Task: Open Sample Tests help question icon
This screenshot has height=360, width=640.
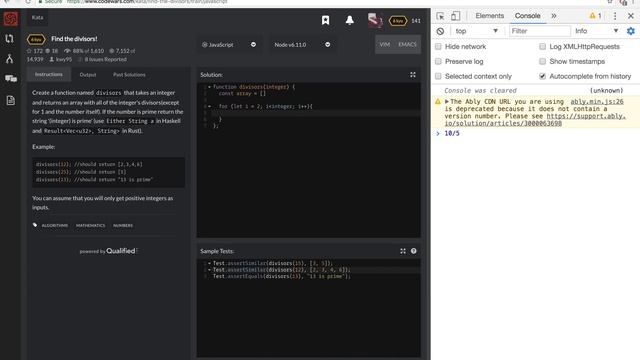Action: click(413, 251)
